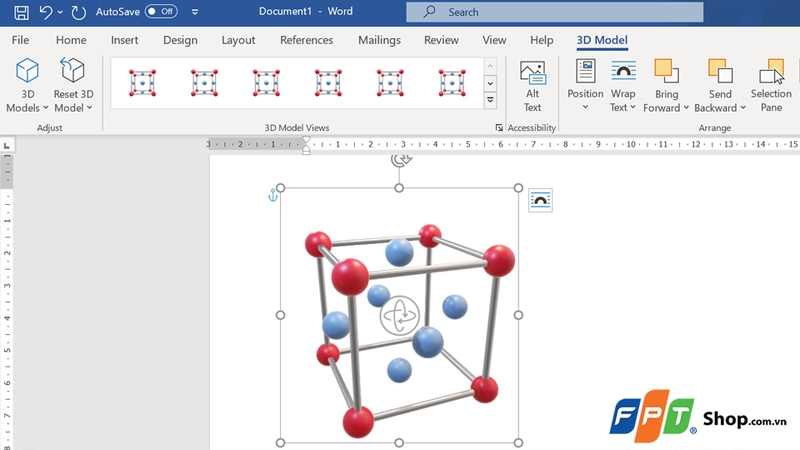This screenshot has height=450, width=800.
Task: Click the left-middle sizing handle of model
Action: click(280, 315)
